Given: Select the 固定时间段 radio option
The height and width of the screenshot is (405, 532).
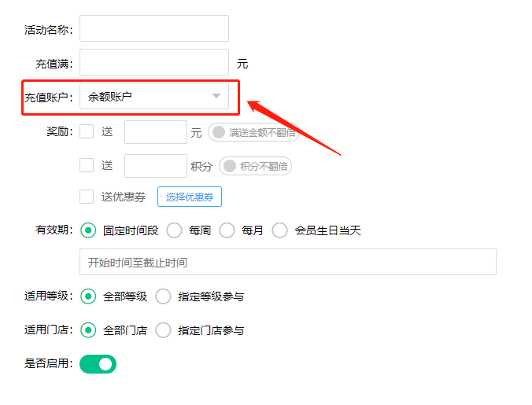Looking at the screenshot, I should click(x=88, y=230).
